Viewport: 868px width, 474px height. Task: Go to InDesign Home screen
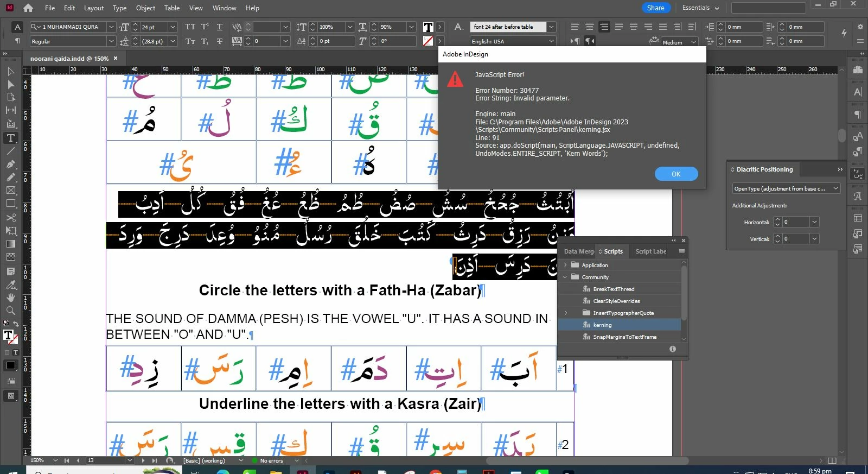click(x=28, y=8)
